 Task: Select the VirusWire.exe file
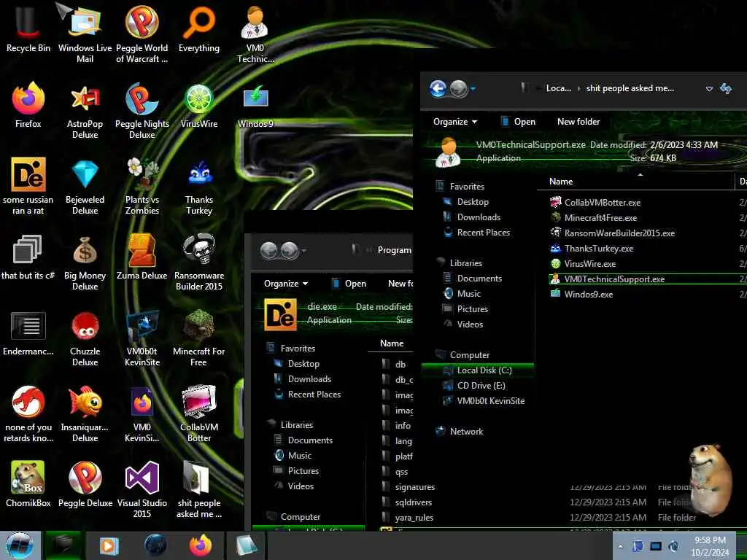pos(583,263)
